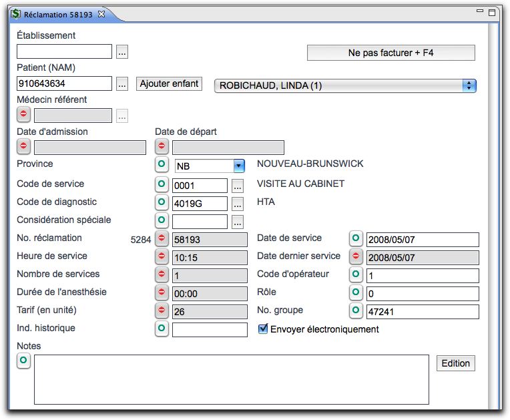Toggle the green circle icon for No. groupe
Screen dimensions: 510x420
point(356,310)
